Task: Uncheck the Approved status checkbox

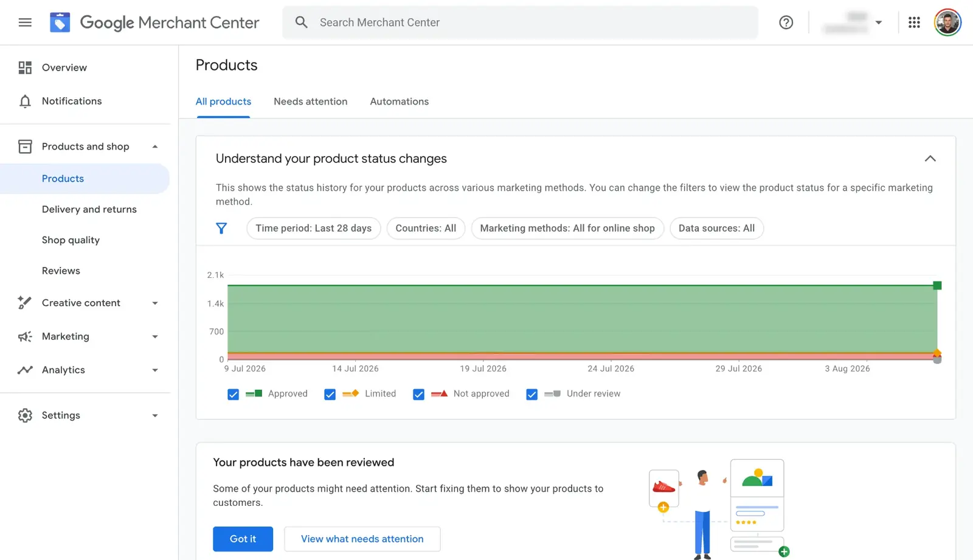Action: 233,394
